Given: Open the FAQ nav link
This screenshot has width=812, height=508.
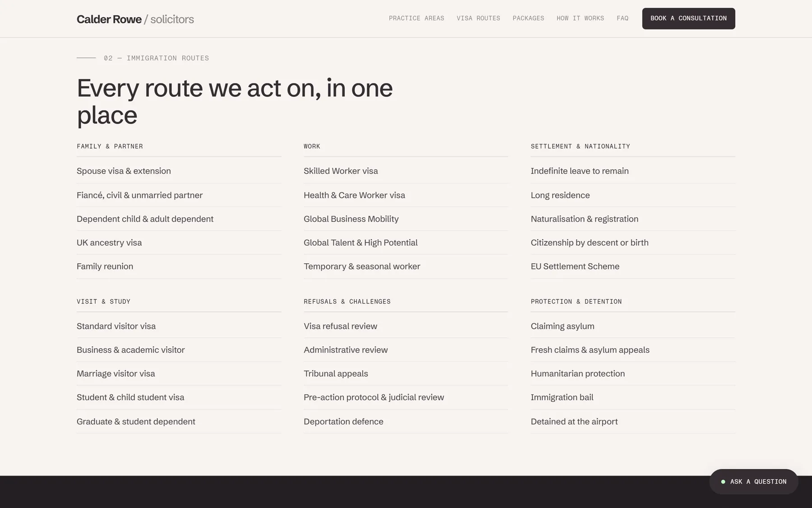Looking at the screenshot, I should (x=623, y=19).
